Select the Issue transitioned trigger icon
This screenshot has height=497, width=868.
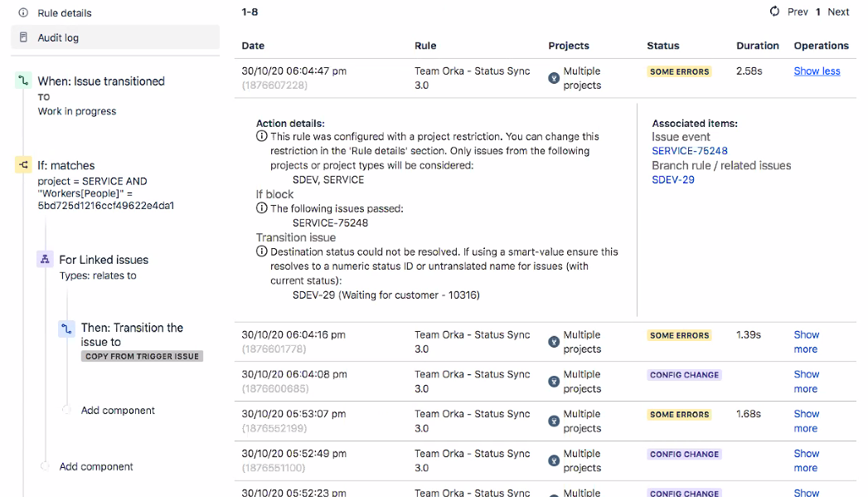tap(23, 80)
